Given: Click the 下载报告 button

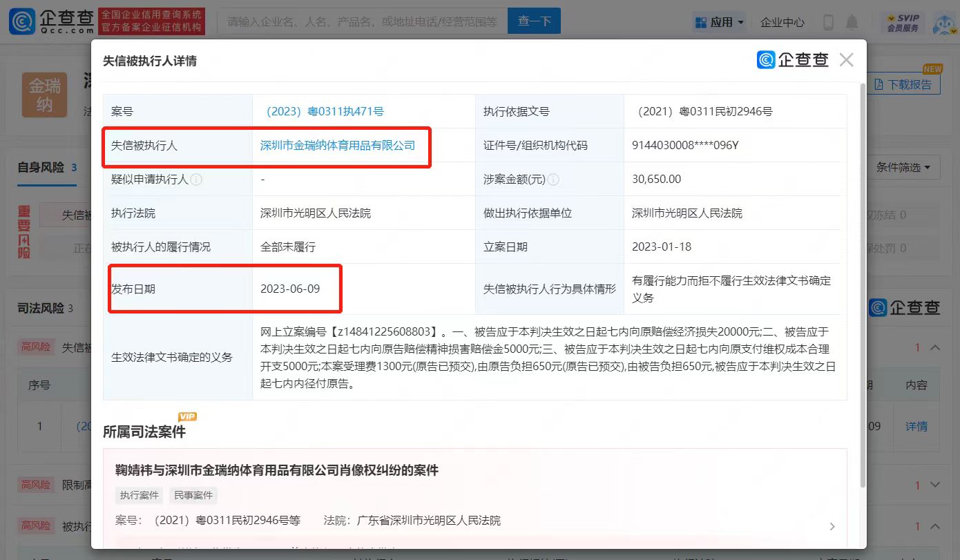Looking at the screenshot, I should [903, 84].
